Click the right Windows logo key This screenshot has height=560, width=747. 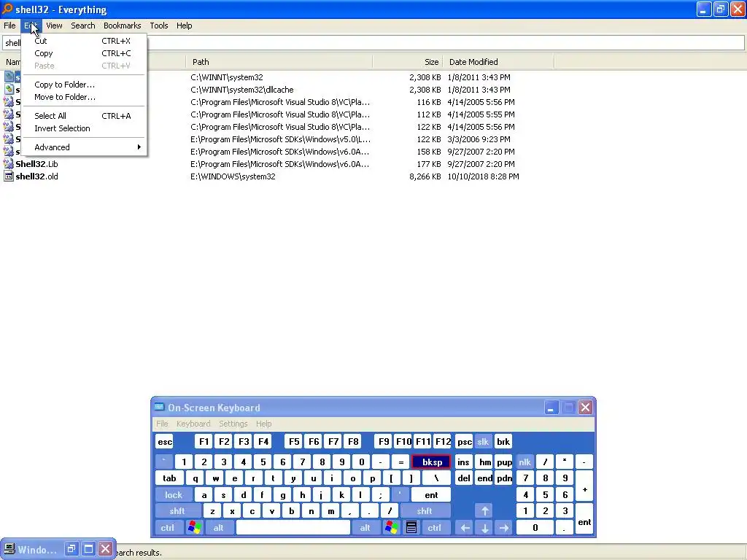coord(392,528)
